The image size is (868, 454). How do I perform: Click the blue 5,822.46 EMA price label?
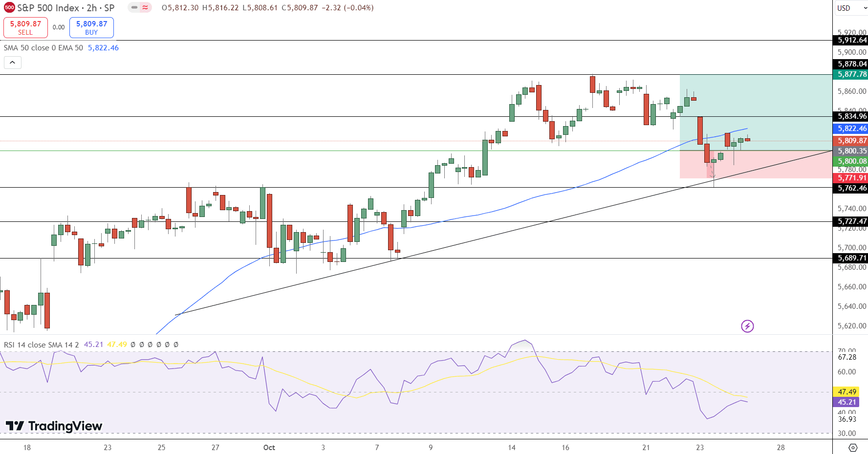click(850, 129)
